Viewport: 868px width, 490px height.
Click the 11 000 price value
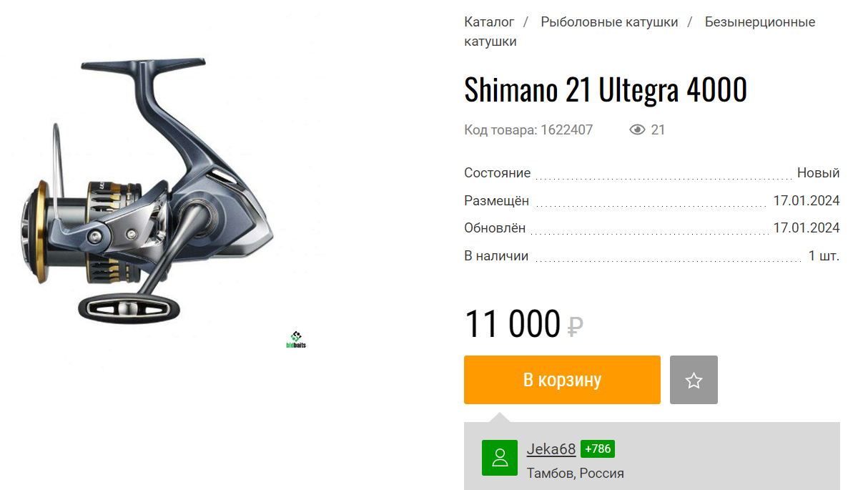pyautogui.click(x=513, y=324)
